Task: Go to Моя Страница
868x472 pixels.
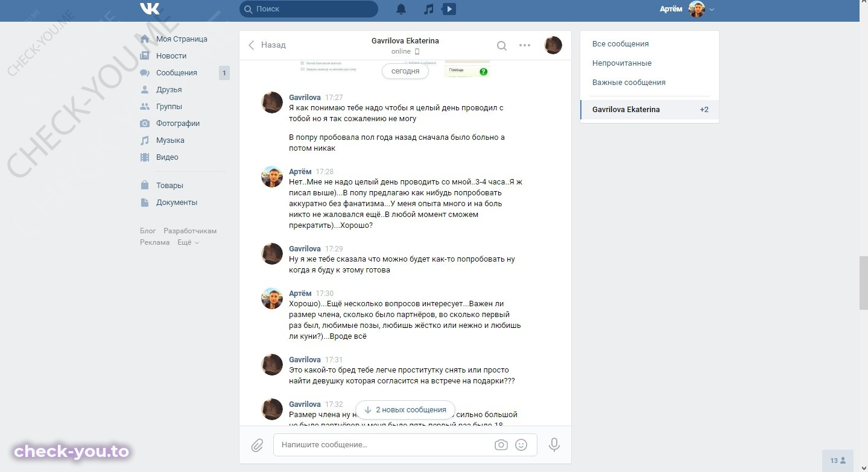Action: tap(182, 39)
